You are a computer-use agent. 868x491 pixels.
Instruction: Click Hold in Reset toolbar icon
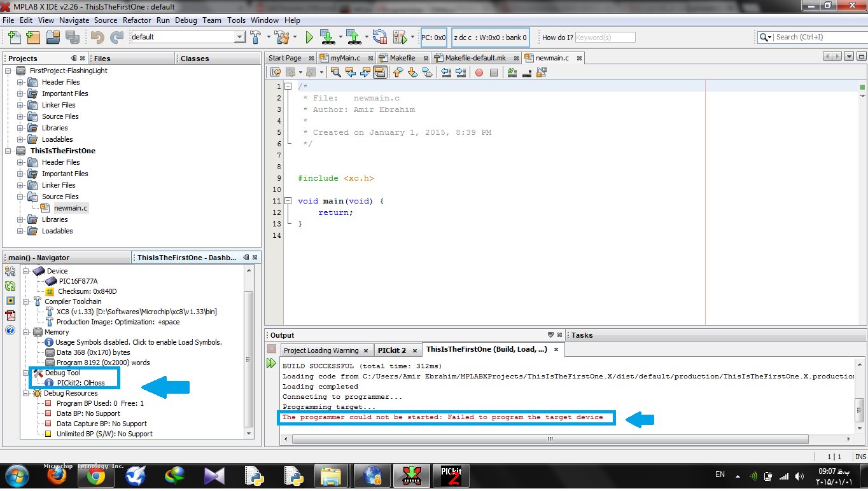pos(379,37)
